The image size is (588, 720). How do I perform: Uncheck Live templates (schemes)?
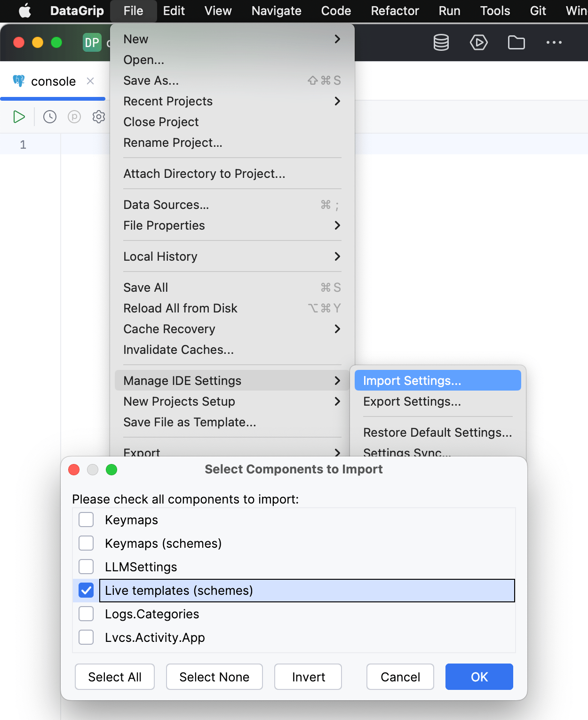(x=86, y=590)
